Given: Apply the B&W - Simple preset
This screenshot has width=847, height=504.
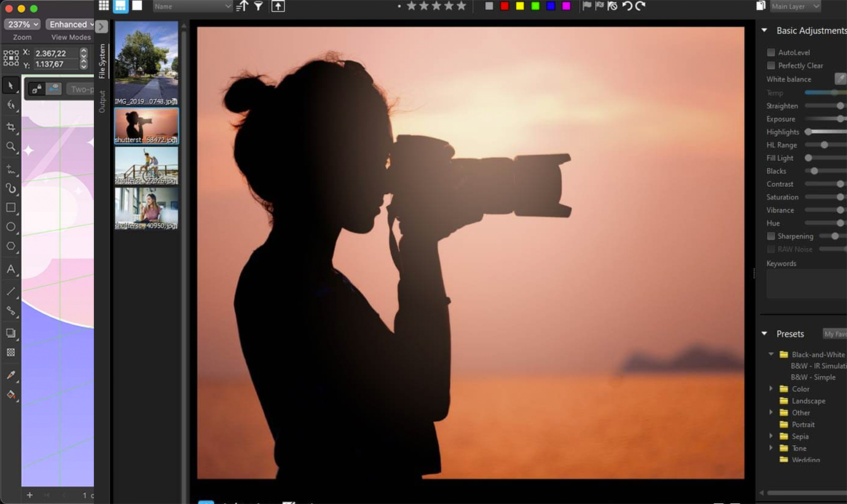Looking at the screenshot, I should pyautogui.click(x=813, y=377).
